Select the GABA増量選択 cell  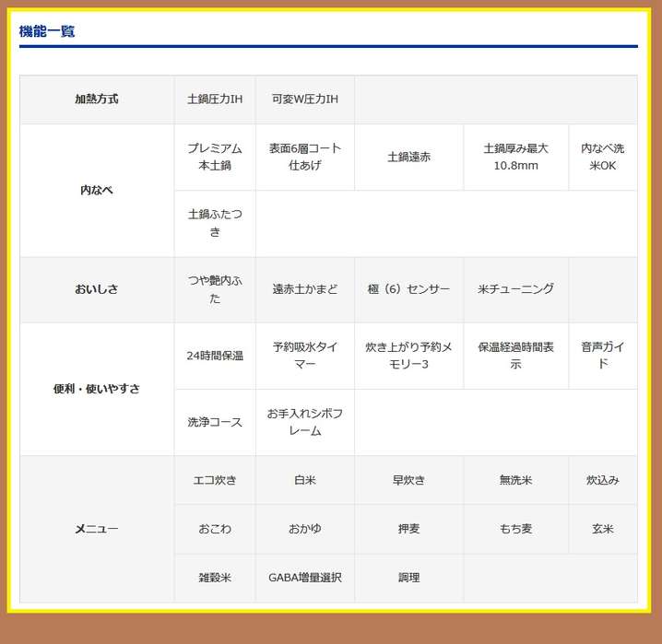click(305, 578)
